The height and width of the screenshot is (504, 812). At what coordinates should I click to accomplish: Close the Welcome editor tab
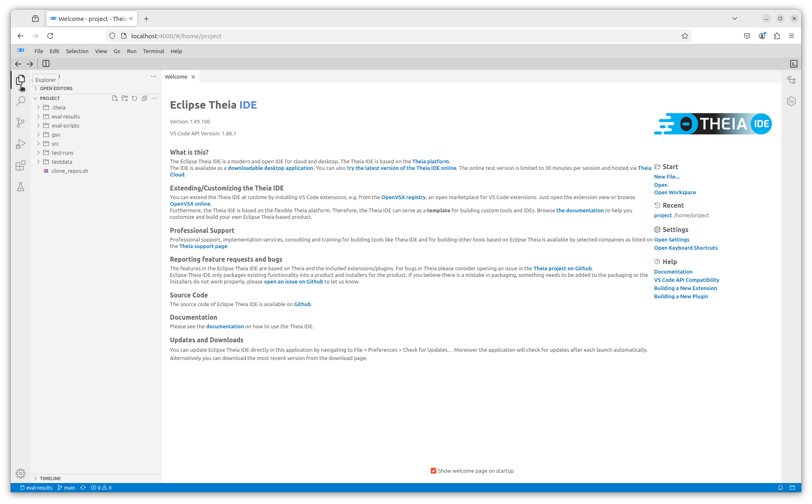click(193, 77)
